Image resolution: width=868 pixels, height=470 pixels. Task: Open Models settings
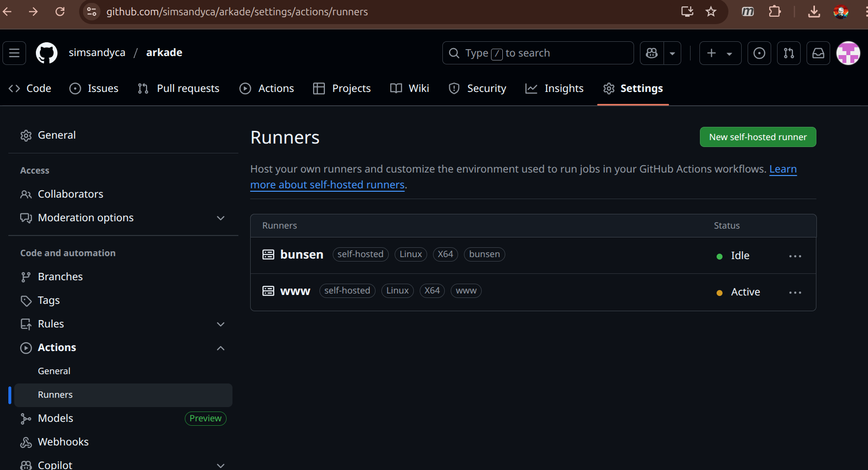point(123,418)
